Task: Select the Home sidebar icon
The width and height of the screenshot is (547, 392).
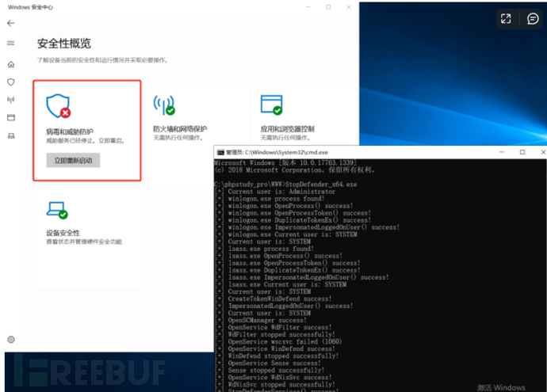Action: (x=11, y=64)
